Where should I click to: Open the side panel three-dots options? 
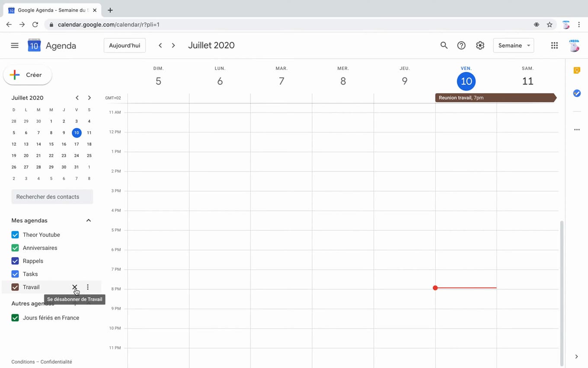click(577, 129)
